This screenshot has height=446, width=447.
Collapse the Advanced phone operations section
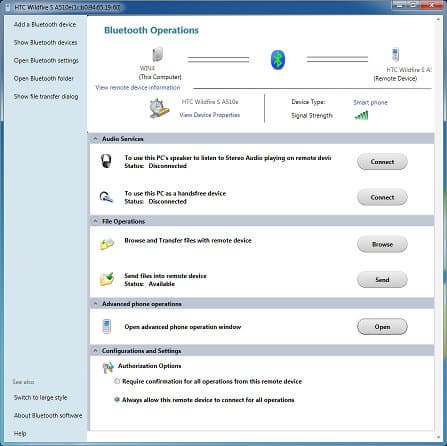coord(95,304)
